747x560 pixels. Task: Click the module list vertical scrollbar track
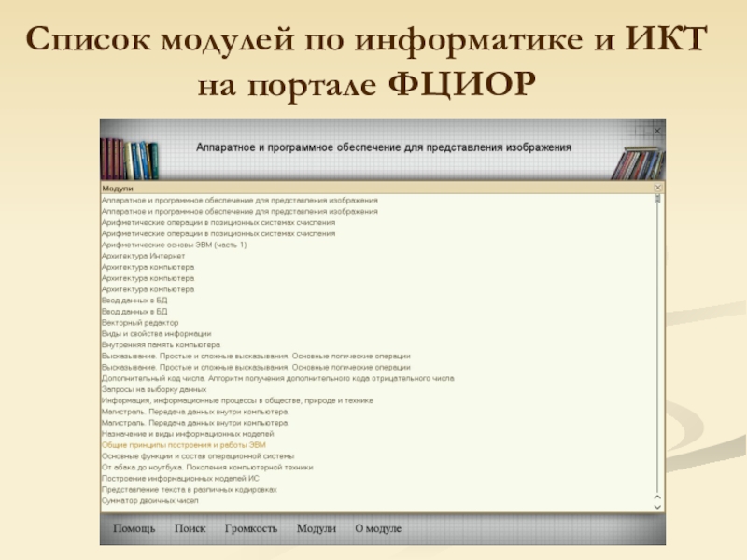click(657, 355)
